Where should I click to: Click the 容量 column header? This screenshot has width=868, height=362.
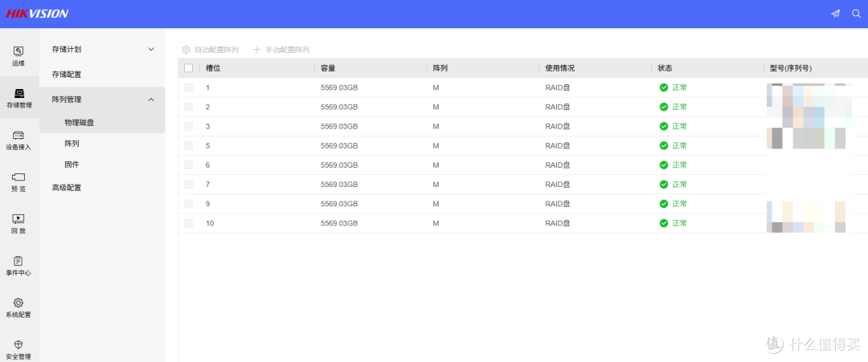point(328,68)
